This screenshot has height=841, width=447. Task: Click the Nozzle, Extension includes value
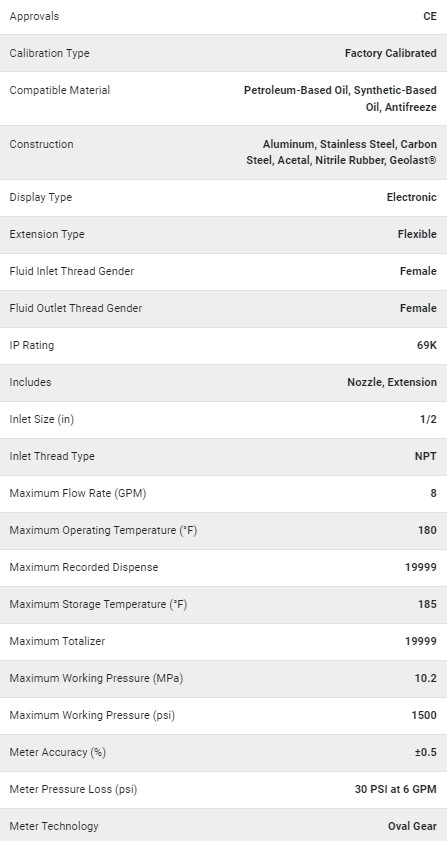click(x=392, y=382)
